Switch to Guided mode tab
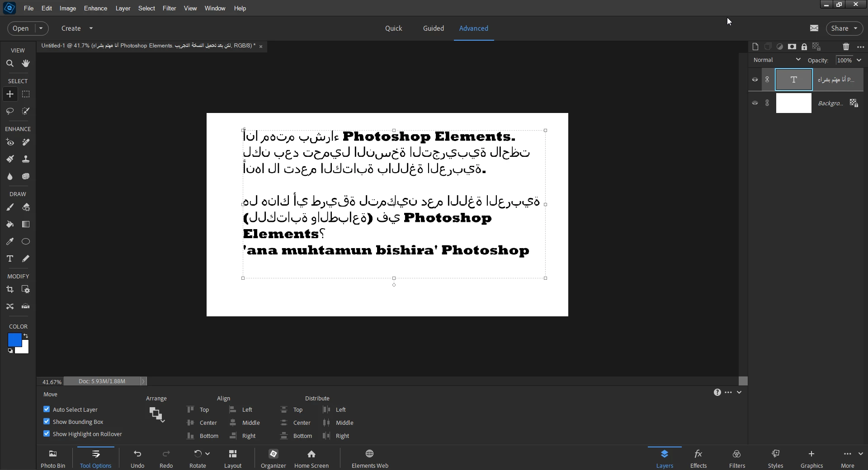 point(433,28)
